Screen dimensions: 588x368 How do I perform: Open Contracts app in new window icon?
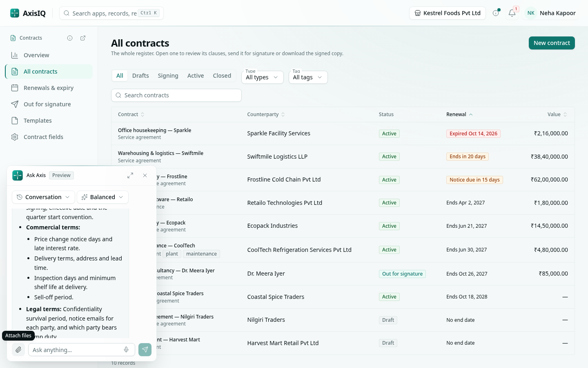coord(83,38)
